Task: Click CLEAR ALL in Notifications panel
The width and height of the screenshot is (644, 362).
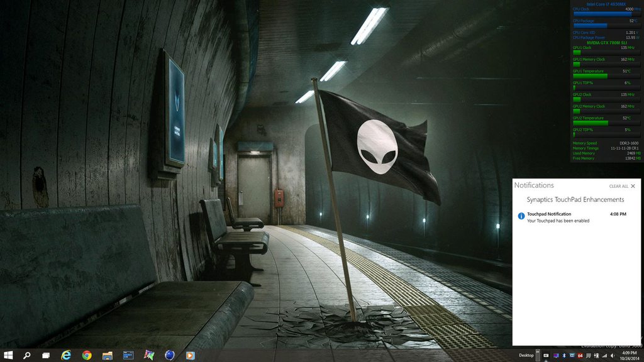Action: coord(619,186)
